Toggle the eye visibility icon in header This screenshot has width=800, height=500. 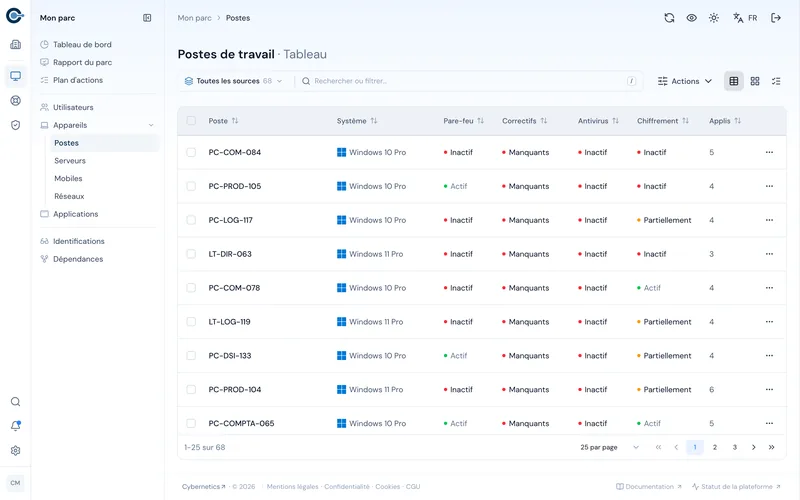pyautogui.click(x=691, y=18)
